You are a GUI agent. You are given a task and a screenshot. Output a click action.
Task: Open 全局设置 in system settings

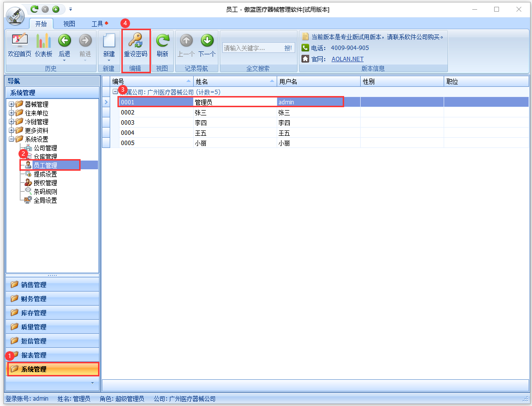(x=45, y=200)
